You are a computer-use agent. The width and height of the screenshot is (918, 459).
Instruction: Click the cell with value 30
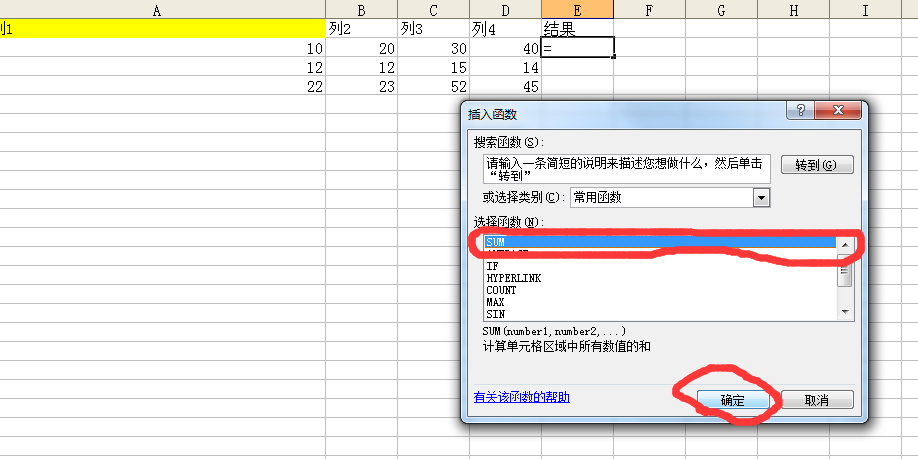[x=434, y=48]
